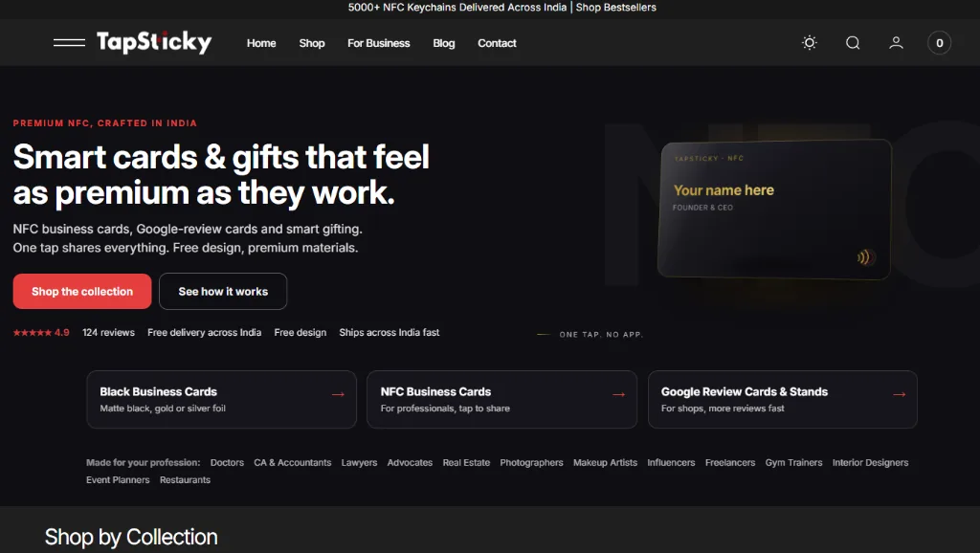This screenshot has width=980, height=553.
Task: Open the Black Business Cards card
Action: coord(222,399)
